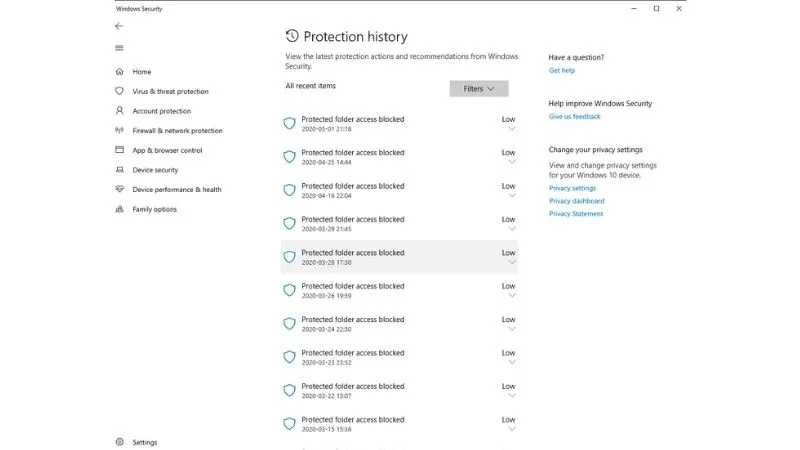Image resolution: width=800 pixels, height=450 pixels.
Task: Expand the 2020-03-23 23:52 entry chevron
Action: coord(512,362)
